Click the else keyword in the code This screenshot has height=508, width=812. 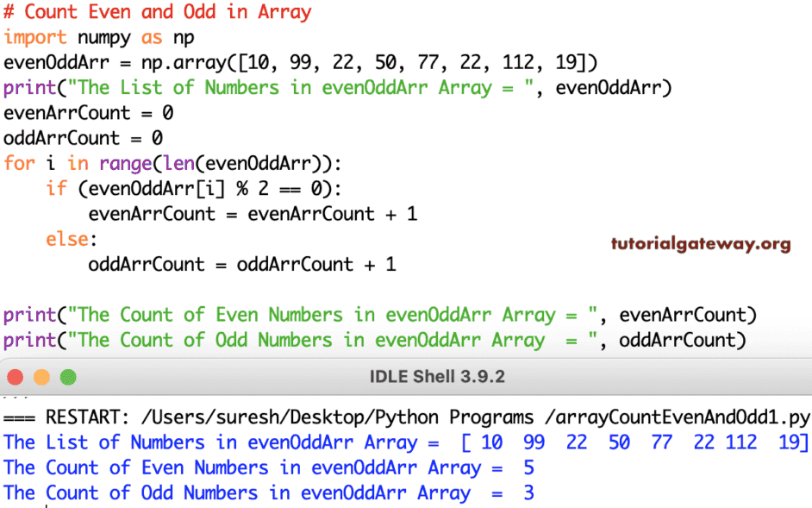60,239
